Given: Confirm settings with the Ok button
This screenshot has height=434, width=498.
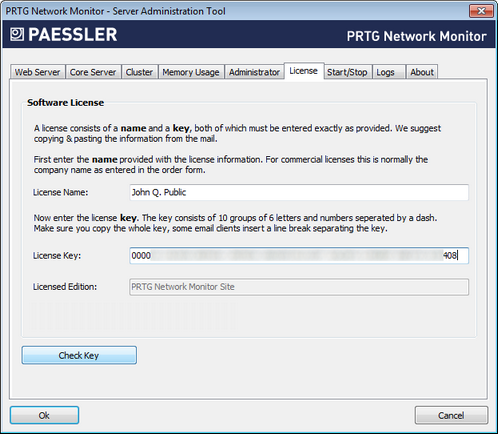Looking at the screenshot, I should click(44, 415).
